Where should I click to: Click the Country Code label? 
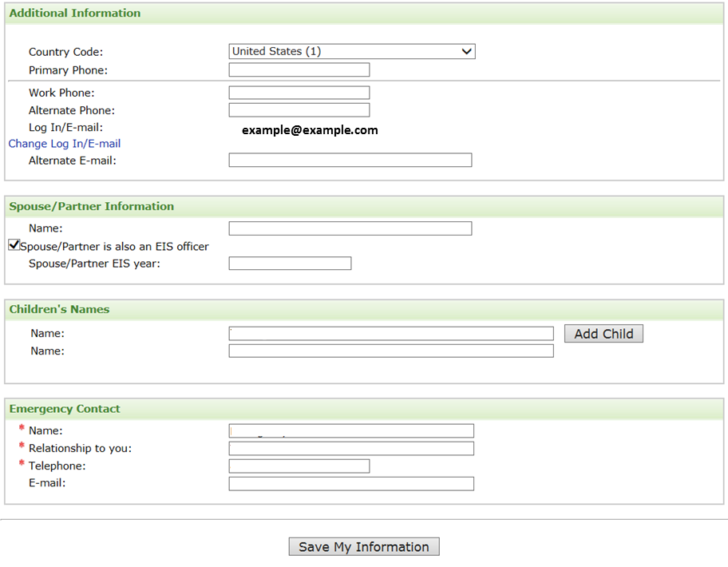tap(66, 52)
